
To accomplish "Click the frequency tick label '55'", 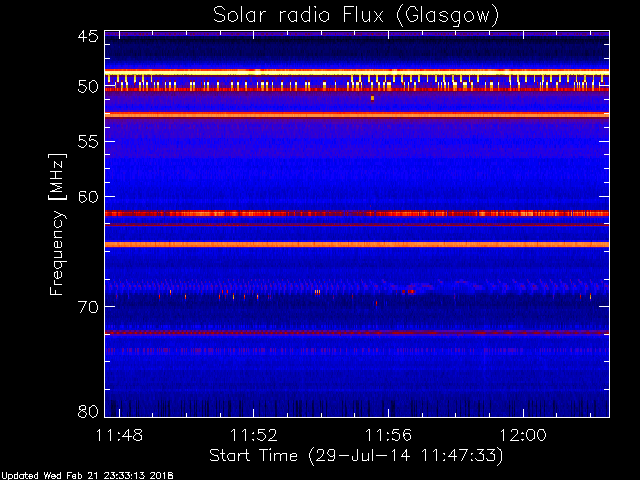I will pos(88,142).
